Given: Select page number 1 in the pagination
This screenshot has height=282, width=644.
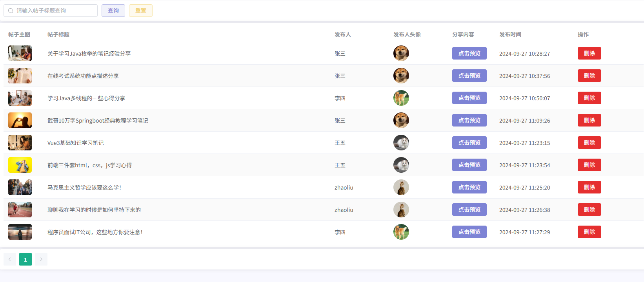Looking at the screenshot, I should click(x=25, y=259).
